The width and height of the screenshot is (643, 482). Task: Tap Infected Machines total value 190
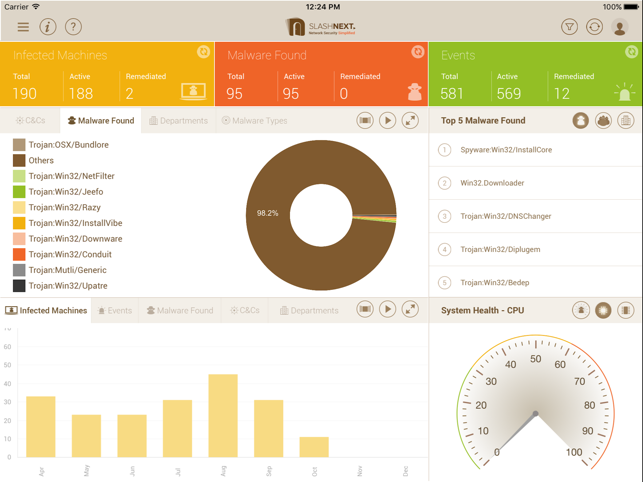[x=25, y=94]
